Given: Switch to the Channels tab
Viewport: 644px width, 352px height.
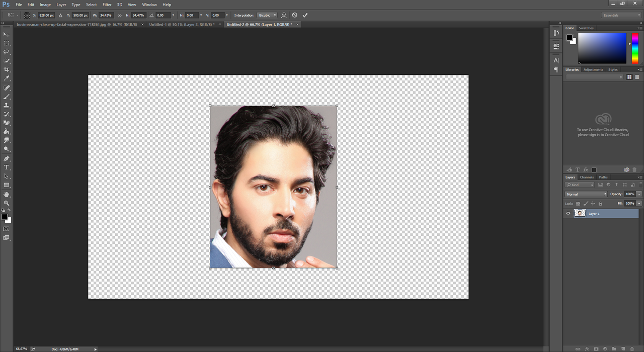Looking at the screenshot, I should tap(587, 177).
